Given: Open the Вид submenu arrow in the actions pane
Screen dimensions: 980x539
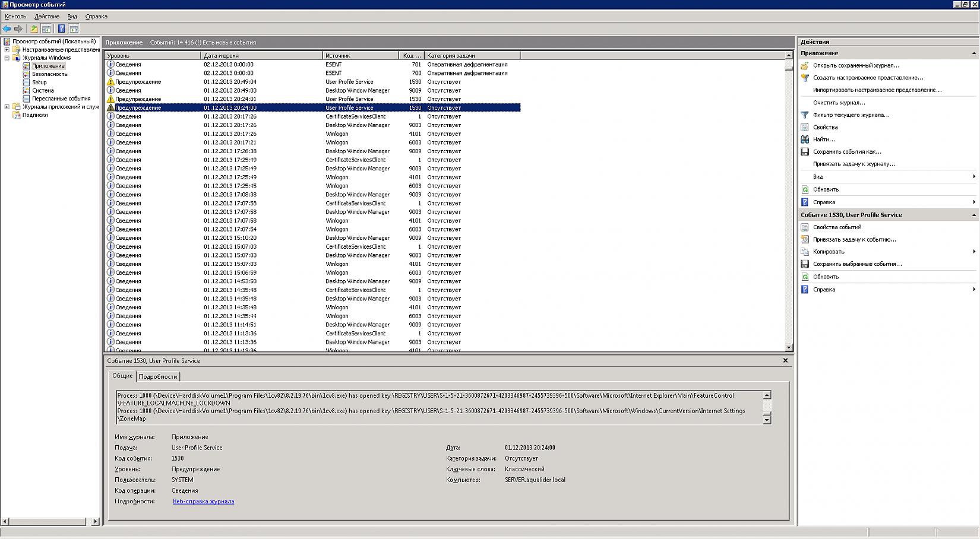Looking at the screenshot, I should pyautogui.click(x=974, y=177).
